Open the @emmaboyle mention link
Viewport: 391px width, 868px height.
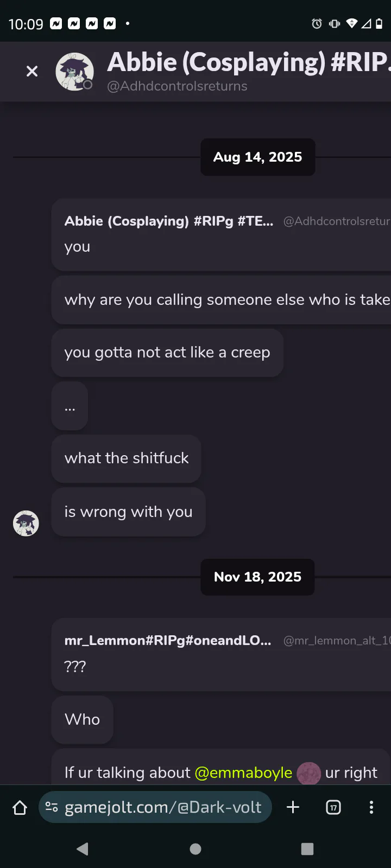point(243,773)
